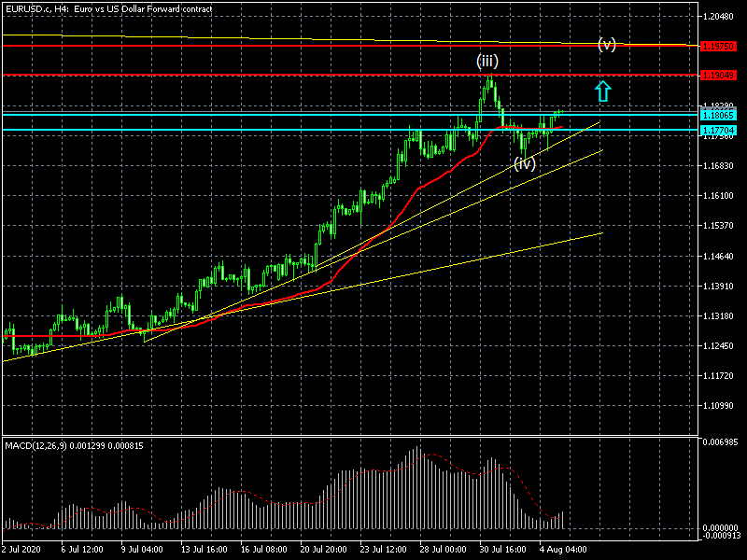Screen dimensions: 747x560
Task: Select the (v) wave label
Action: [x=607, y=44]
